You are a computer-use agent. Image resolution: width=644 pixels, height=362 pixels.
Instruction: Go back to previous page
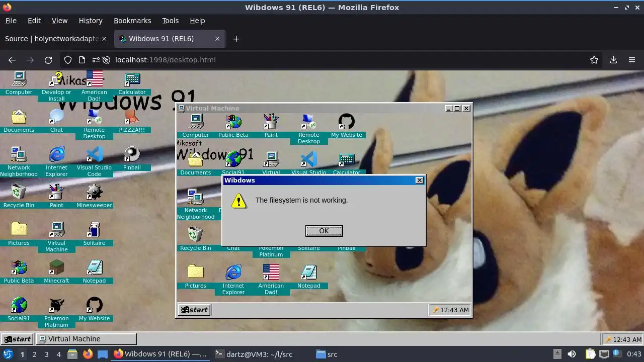12,60
